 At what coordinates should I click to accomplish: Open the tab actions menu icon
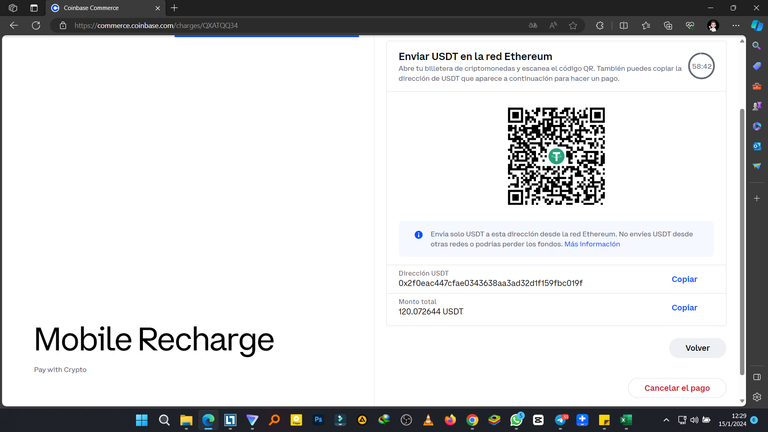coord(34,8)
